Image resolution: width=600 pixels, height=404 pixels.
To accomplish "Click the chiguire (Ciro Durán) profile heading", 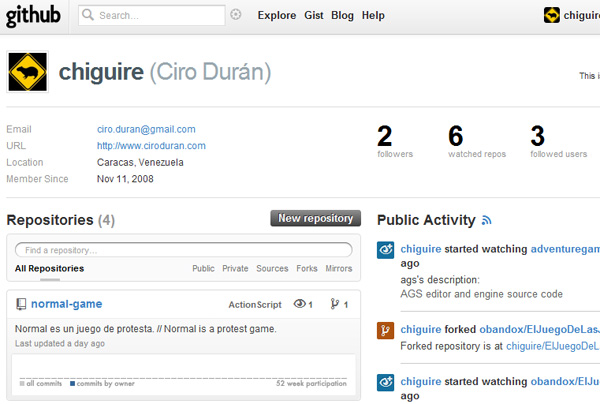I will coord(165,72).
